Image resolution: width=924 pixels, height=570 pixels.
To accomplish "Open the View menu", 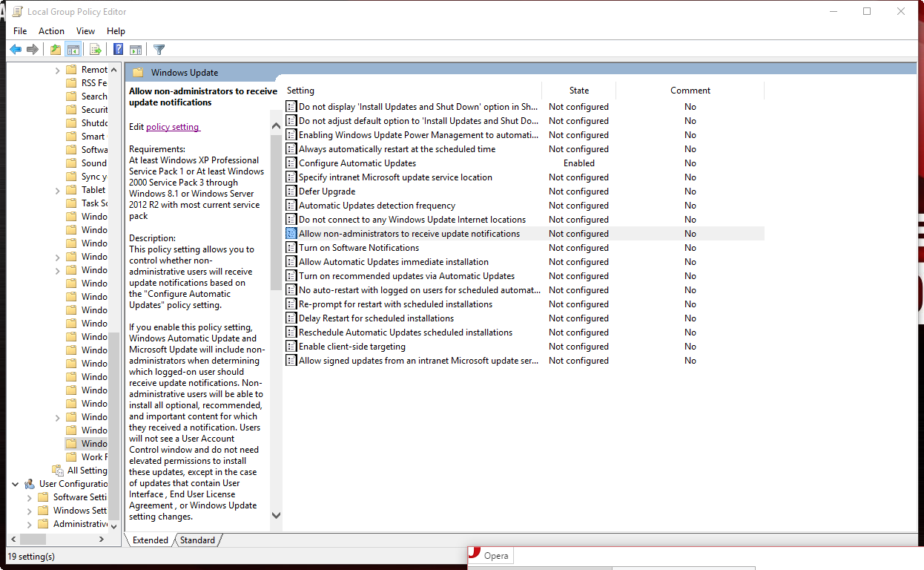I will (x=85, y=31).
